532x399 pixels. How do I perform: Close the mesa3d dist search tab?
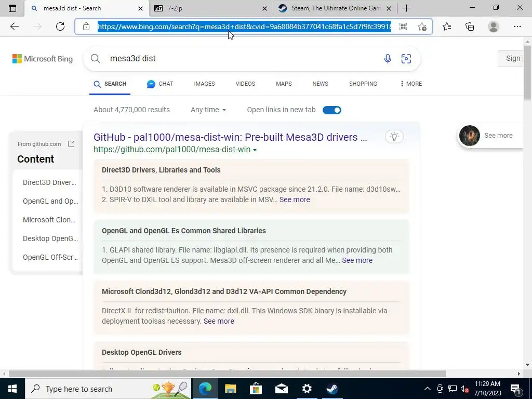click(140, 8)
